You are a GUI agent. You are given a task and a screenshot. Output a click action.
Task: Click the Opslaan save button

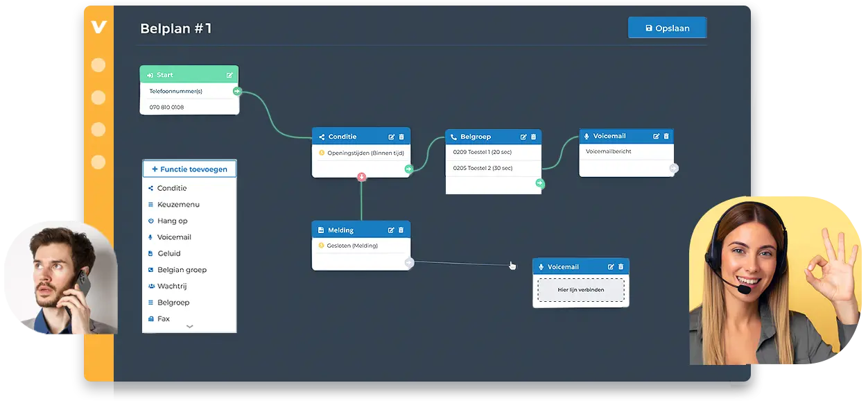click(x=667, y=28)
